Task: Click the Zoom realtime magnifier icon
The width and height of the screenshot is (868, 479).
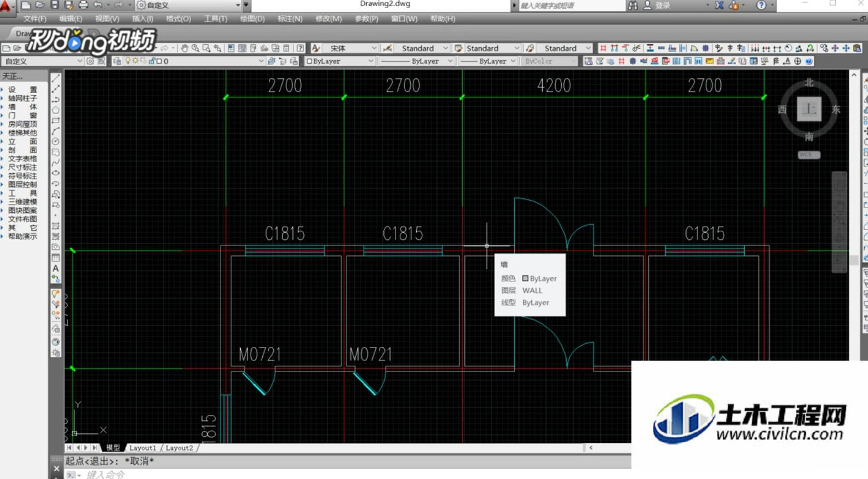Action: click(195, 48)
